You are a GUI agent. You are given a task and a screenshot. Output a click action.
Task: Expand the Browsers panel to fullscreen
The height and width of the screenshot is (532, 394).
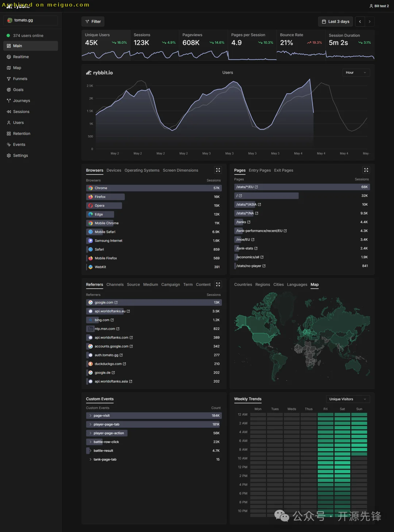pyautogui.click(x=218, y=170)
